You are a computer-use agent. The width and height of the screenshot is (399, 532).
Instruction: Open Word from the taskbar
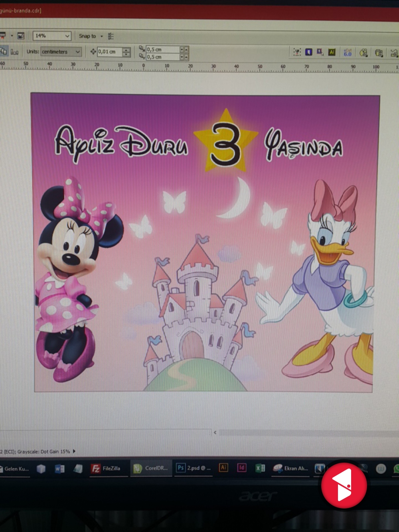[x=59, y=469]
